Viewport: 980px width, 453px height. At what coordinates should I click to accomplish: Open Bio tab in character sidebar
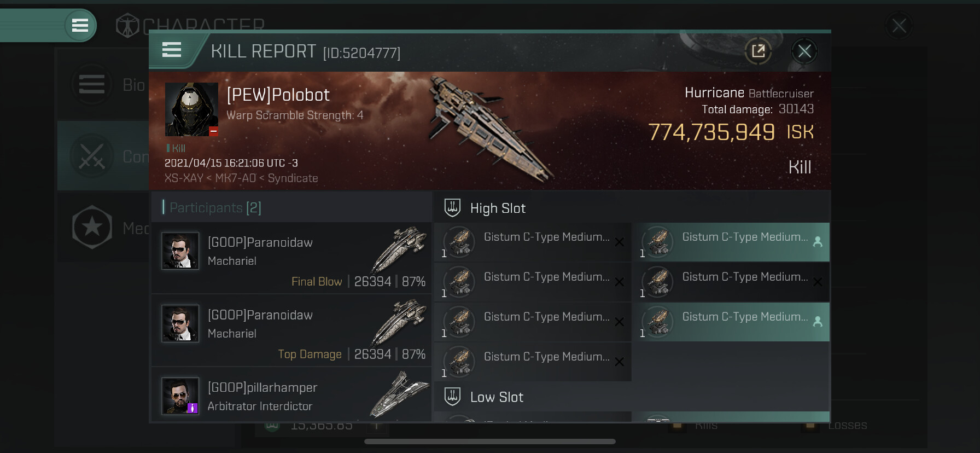92,85
